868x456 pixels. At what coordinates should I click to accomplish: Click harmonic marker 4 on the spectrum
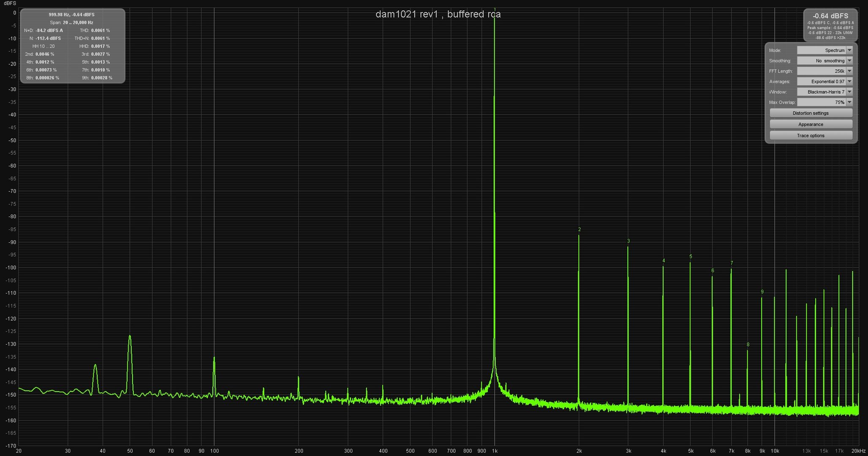(664, 261)
